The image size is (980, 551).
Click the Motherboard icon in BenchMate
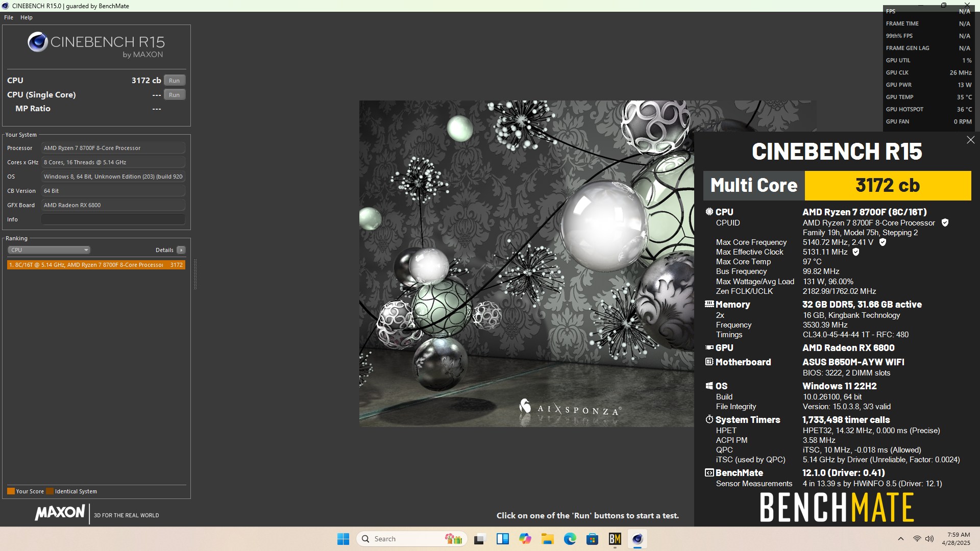(709, 362)
